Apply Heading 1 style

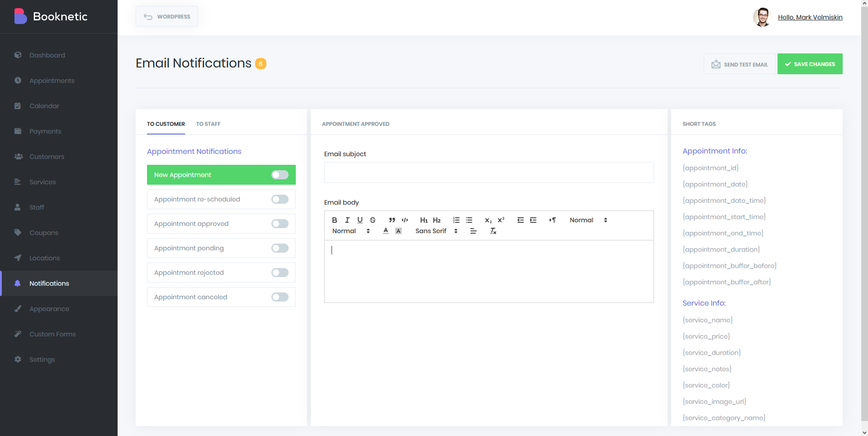[x=424, y=220]
